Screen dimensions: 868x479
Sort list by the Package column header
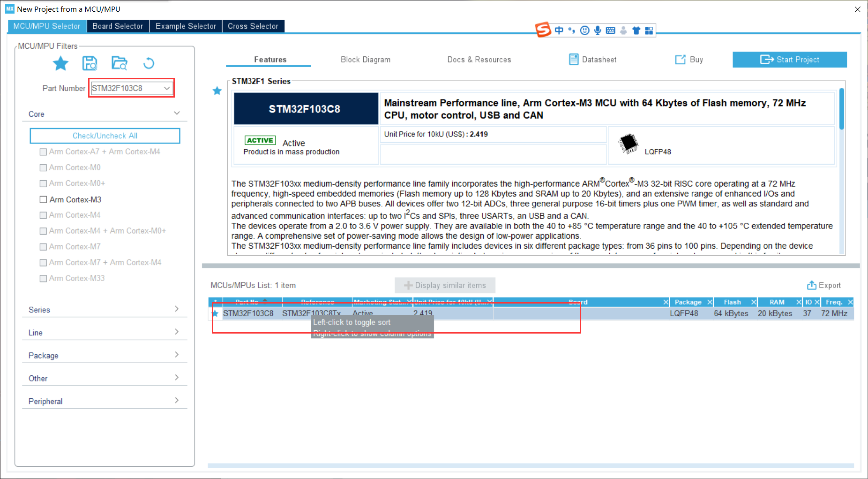click(688, 302)
